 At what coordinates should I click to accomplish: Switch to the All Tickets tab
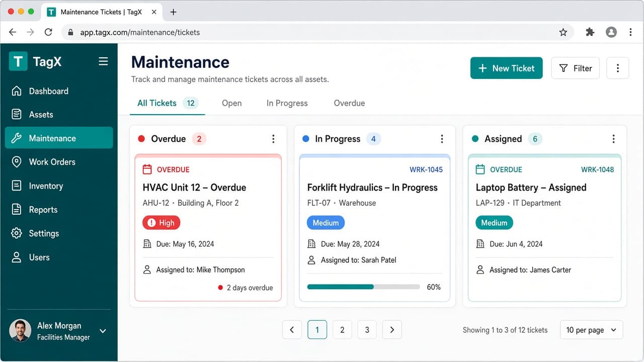click(x=168, y=103)
